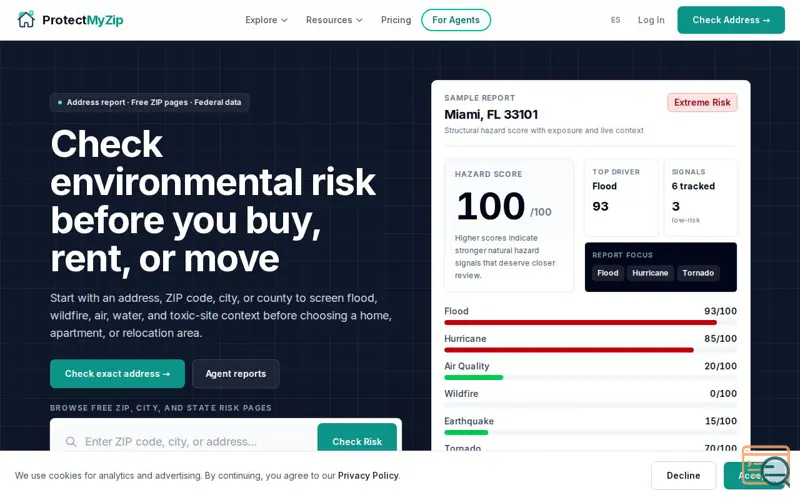Click the Wildfire 0/100 row label

coord(461,393)
